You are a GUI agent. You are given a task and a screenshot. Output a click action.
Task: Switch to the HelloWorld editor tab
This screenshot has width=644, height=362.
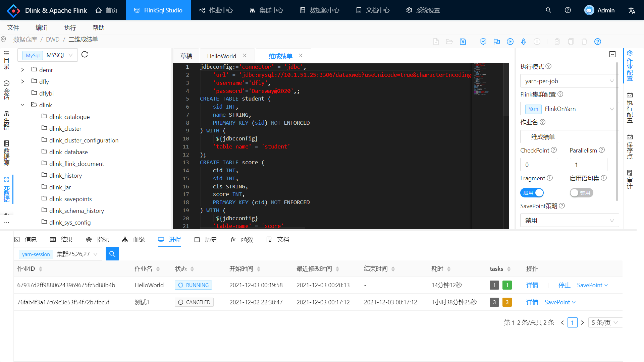[221, 56]
